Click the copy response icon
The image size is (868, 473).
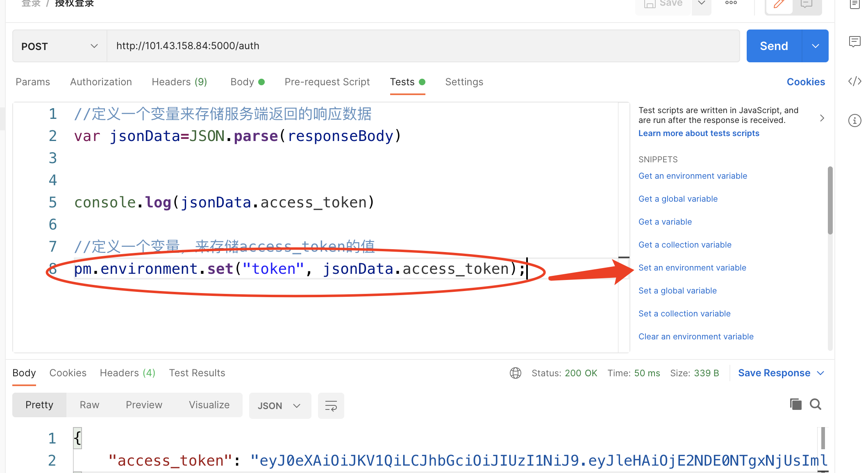click(x=795, y=405)
